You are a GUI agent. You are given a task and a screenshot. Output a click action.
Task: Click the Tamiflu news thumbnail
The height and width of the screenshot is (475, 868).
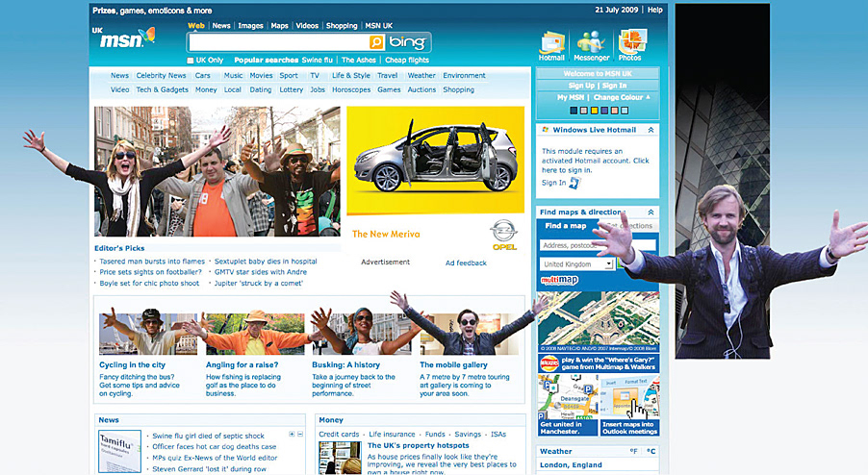coord(119,451)
